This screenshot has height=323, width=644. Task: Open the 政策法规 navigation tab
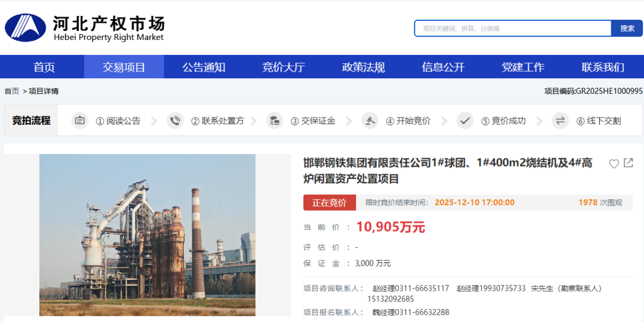(363, 67)
